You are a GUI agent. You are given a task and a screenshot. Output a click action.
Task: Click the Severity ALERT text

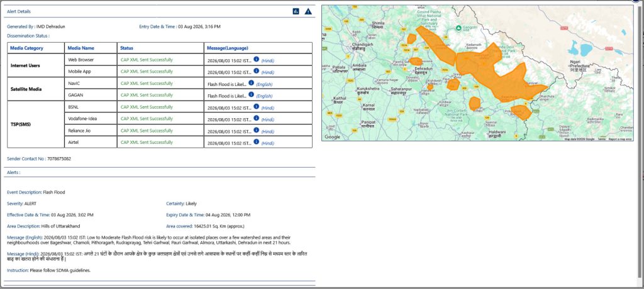22,203
